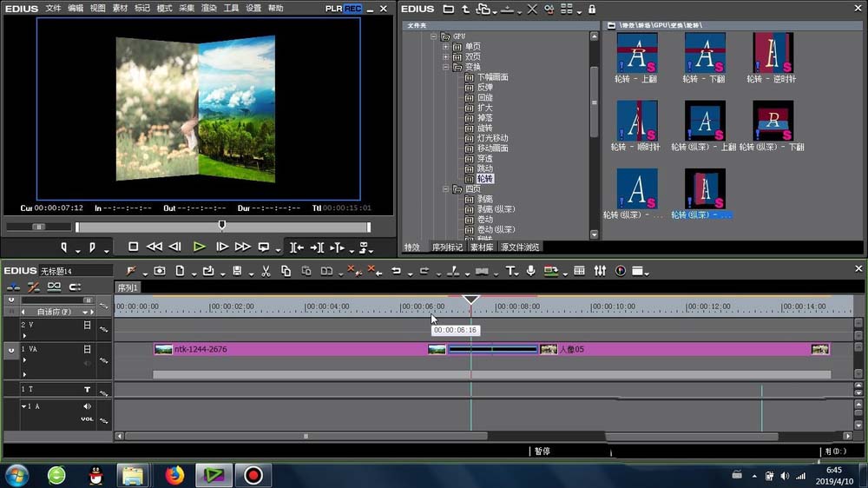868x488 pixels.
Task: Click the T title creation icon in toolbar
Action: 511,271
